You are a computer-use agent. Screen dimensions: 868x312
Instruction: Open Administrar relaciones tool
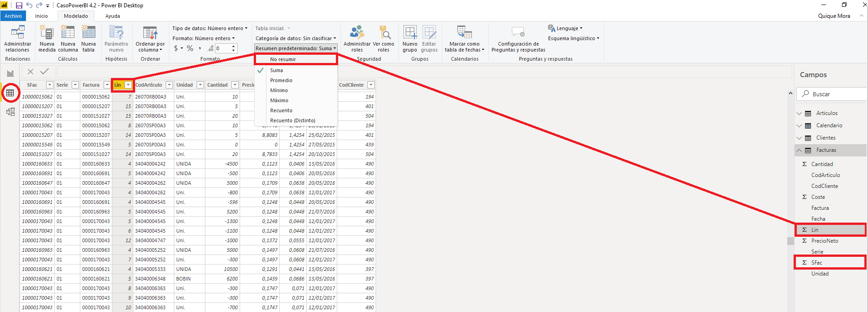coord(17,39)
